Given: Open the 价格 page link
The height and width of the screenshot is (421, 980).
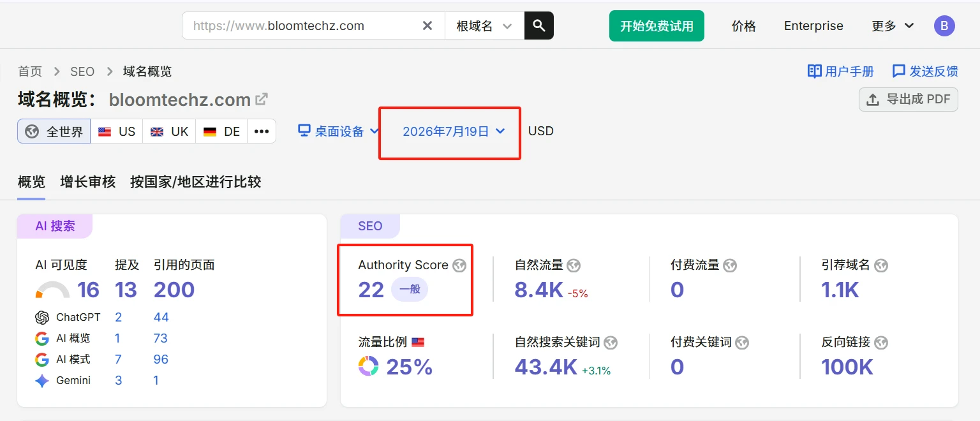Looking at the screenshot, I should pyautogui.click(x=744, y=26).
